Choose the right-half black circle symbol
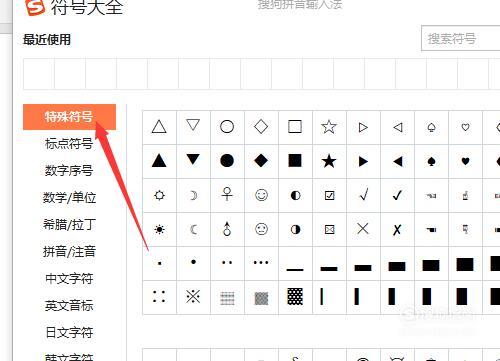The height and width of the screenshot is (361, 500). pyautogui.click(x=295, y=230)
